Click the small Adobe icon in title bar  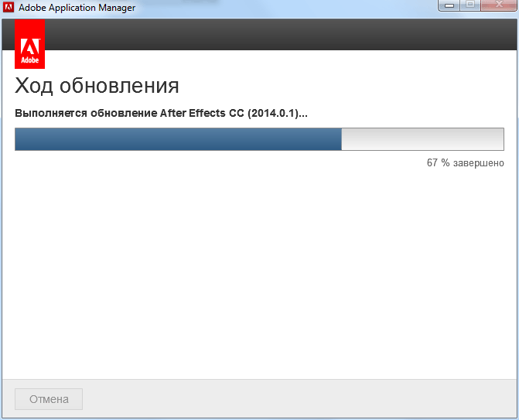[9, 8]
